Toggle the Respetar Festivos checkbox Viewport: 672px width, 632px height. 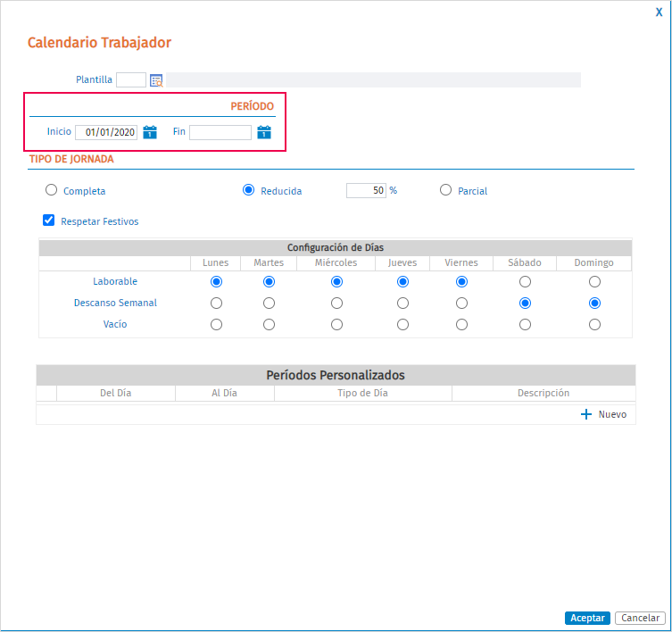(x=48, y=220)
